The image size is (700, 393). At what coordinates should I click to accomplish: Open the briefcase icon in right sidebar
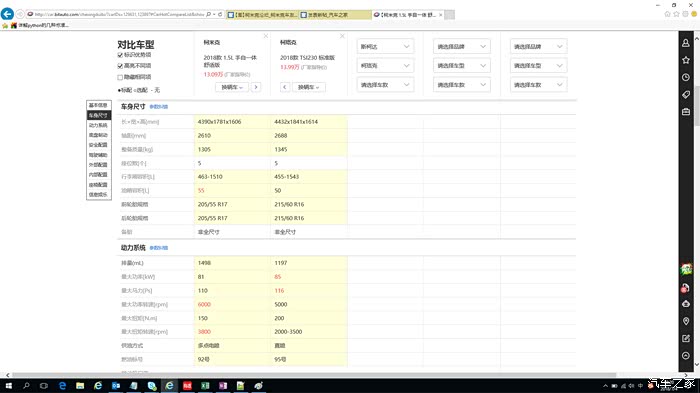click(686, 112)
